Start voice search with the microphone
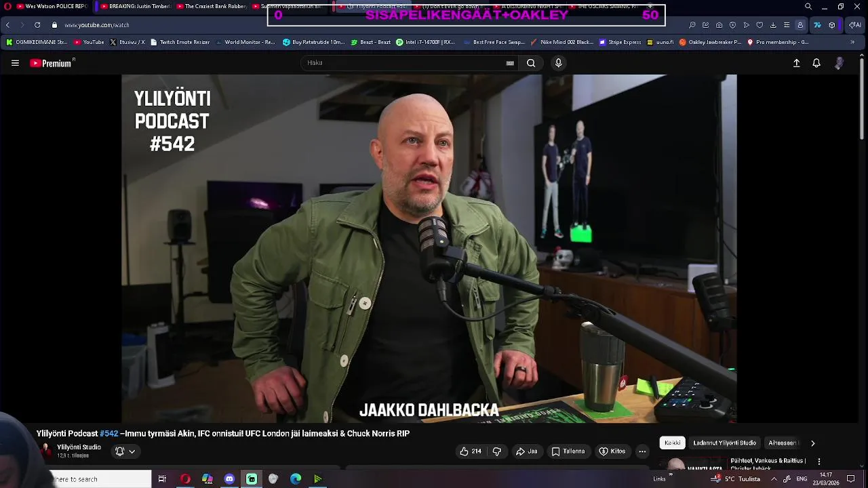Viewport: 868px width, 488px height. (x=558, y=63)
